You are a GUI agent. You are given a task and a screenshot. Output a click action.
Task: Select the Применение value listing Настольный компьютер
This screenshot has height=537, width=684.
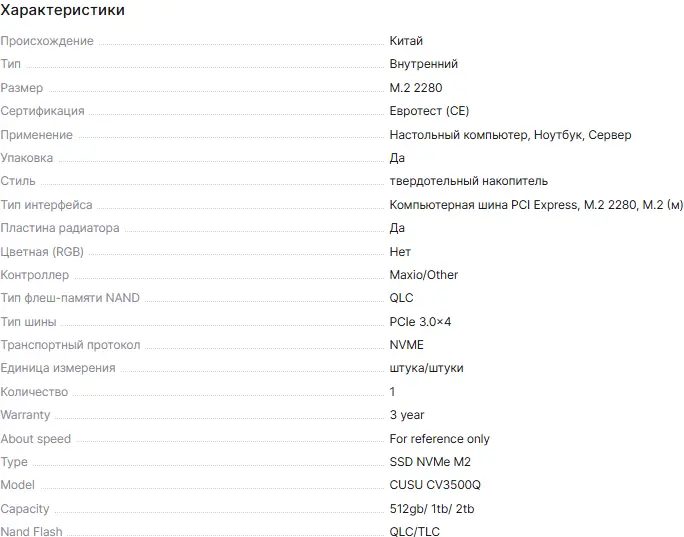(510, 135)
